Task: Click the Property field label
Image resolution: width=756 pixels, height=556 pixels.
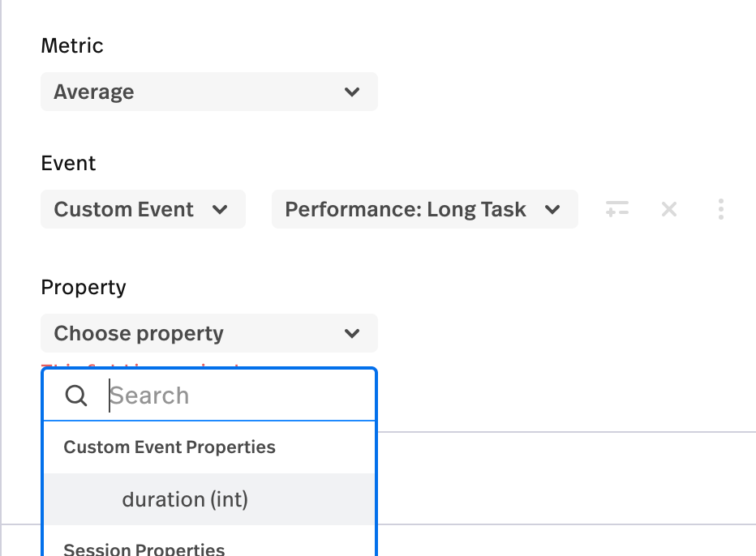Action: tap(84, 287)
